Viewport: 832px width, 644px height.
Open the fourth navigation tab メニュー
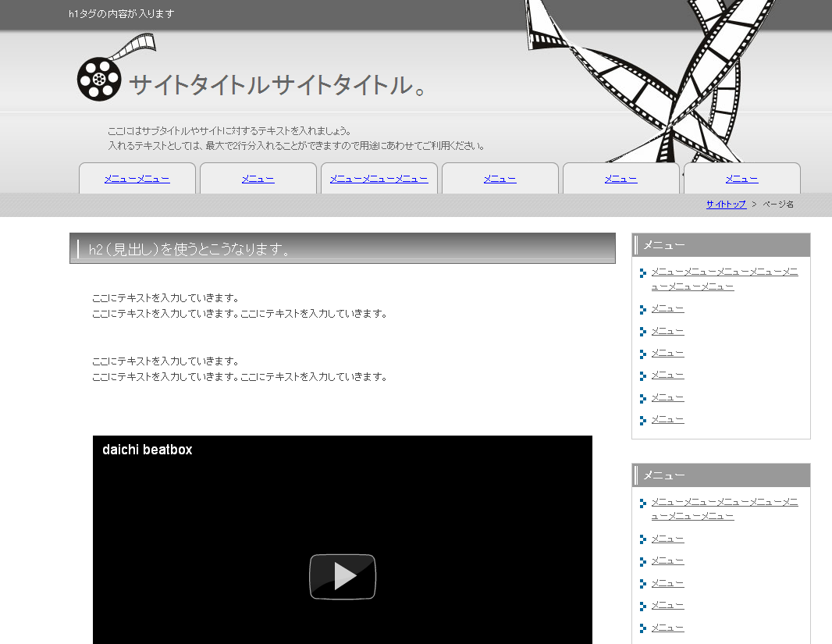point(500,179)
